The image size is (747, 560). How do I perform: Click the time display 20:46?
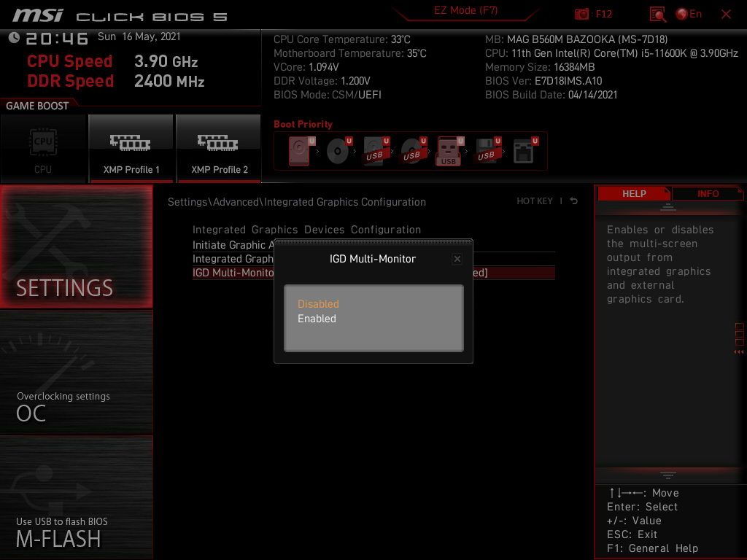[x=57, y=39]
